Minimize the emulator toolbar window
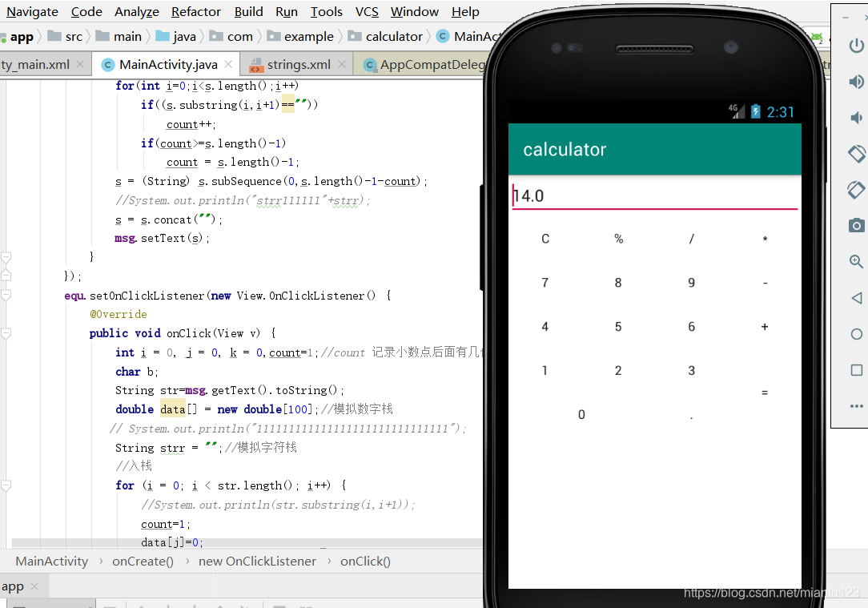The width and height of the screenshot is (868, 608). coord(846,18)
